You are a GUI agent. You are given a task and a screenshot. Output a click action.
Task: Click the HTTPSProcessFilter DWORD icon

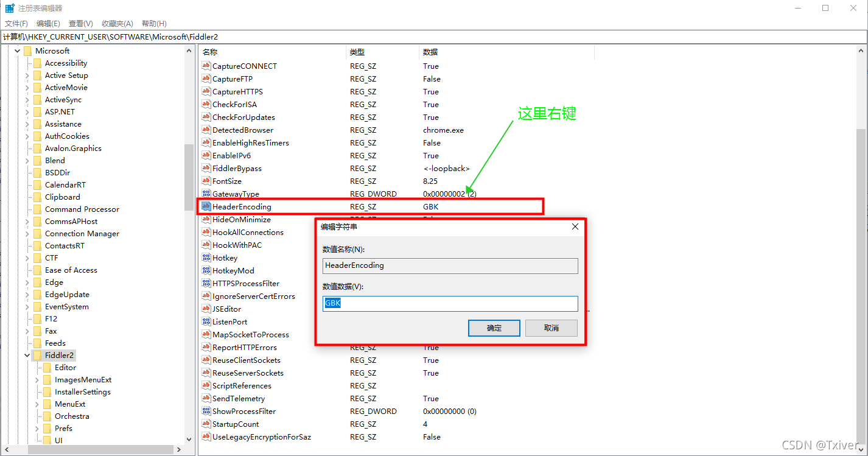tap(206, 283)
